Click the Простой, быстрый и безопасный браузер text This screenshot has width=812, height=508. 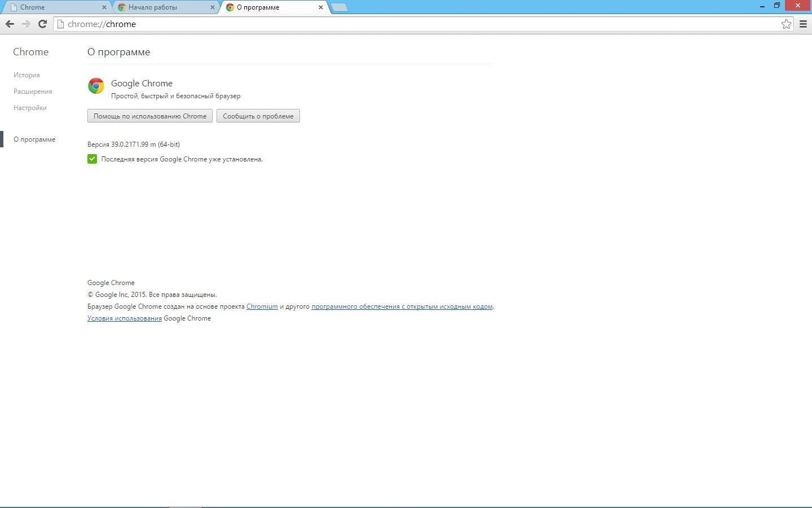tap(176, 96)
